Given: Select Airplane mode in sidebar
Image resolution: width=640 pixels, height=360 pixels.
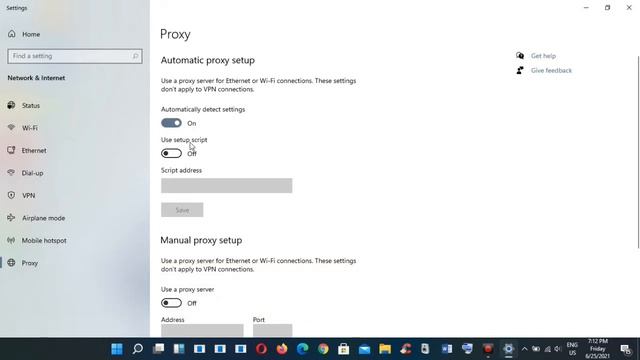Looking at the screenshot, I should tap(43, 218).
